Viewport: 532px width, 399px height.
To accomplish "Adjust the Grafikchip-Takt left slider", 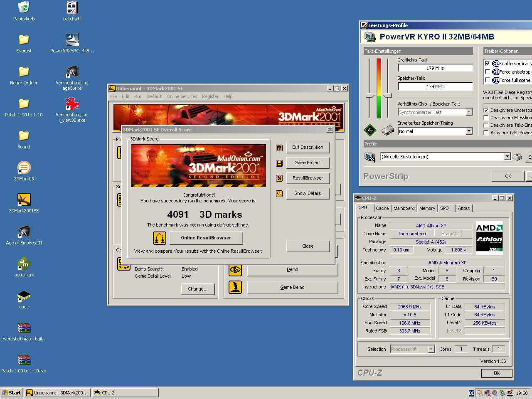I will (x=369, y=96).
